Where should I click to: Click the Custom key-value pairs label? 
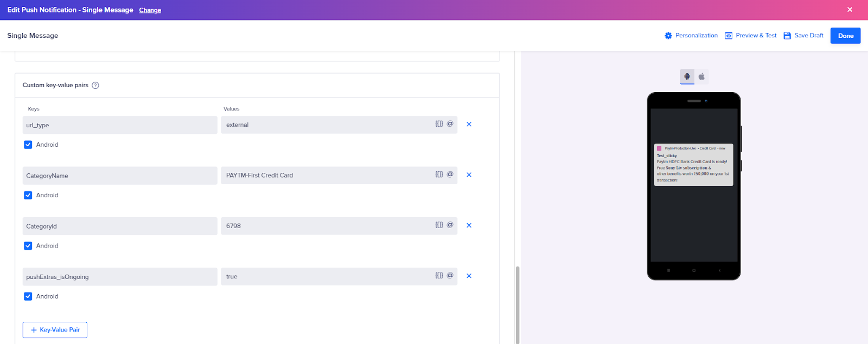[55, 85]
